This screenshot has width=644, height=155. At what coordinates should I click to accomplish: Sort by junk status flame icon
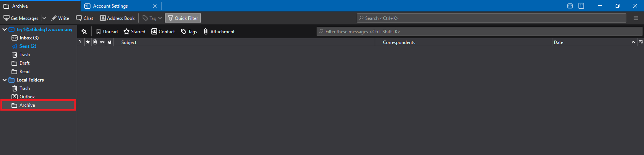pyautogui.click(x=110, y=42)
